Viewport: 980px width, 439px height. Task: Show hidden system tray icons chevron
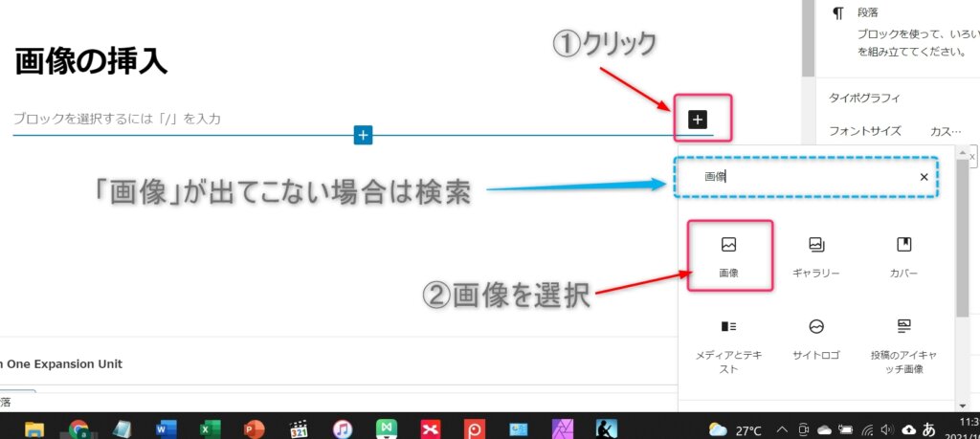click(782, 429)
